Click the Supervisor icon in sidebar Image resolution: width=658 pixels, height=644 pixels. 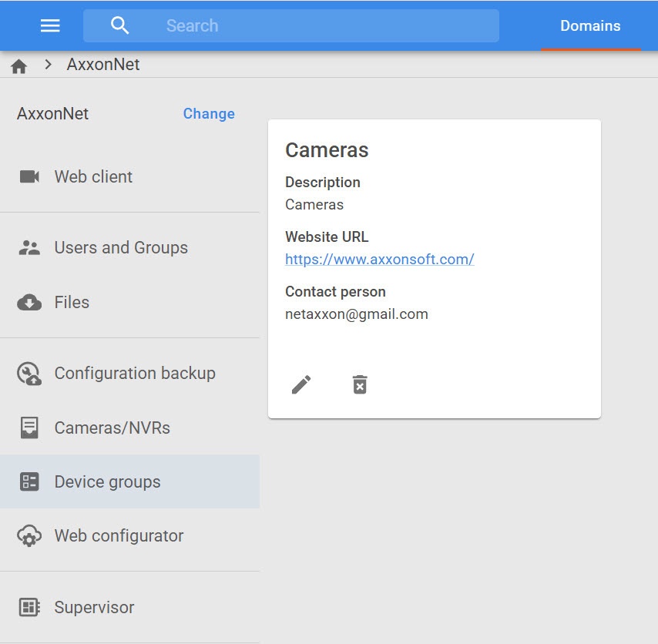pos(29,607)
